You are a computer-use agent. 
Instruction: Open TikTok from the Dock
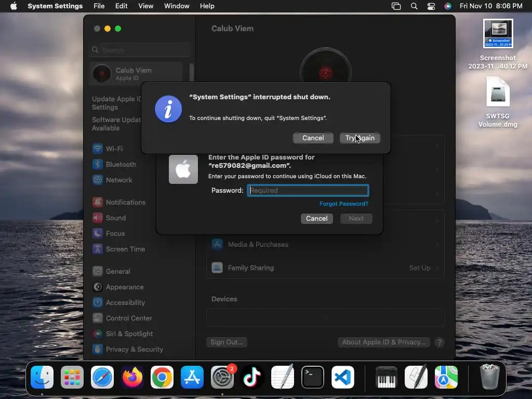pos(252,377)
